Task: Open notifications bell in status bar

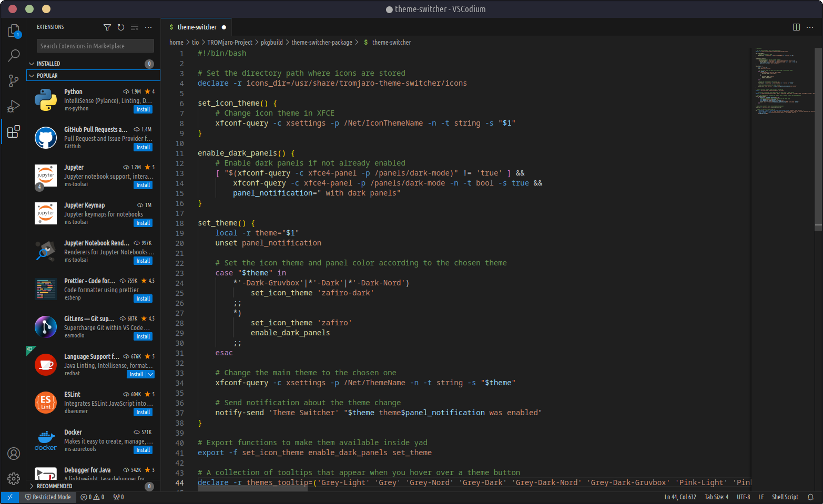Action: (x=810, y=497)
